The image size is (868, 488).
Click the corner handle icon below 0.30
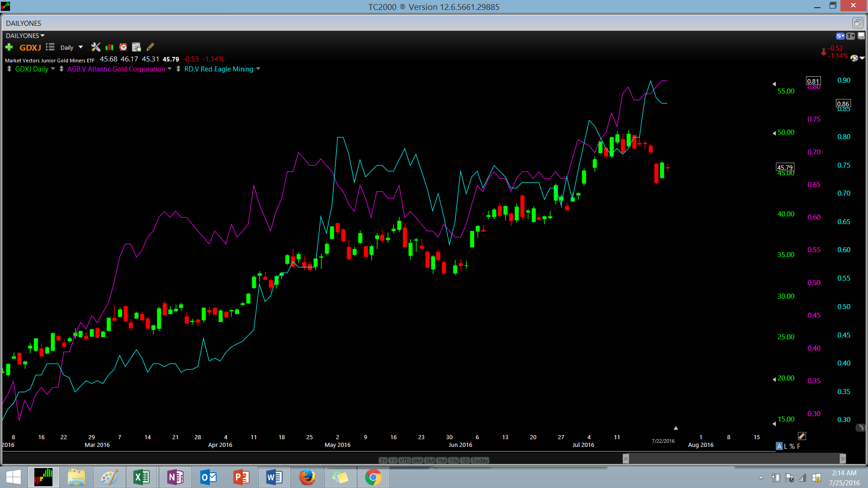[x=860, y=427]
